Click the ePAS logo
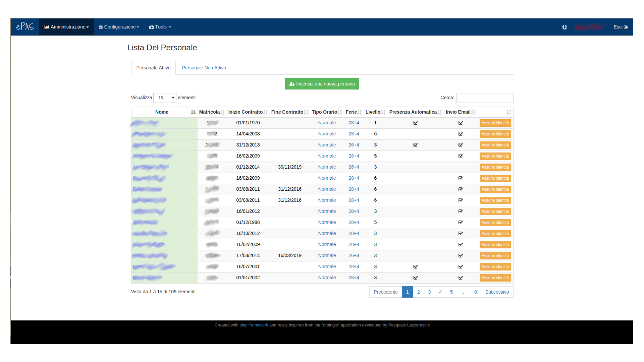This screenshot has height=362, width=644. 25,27
